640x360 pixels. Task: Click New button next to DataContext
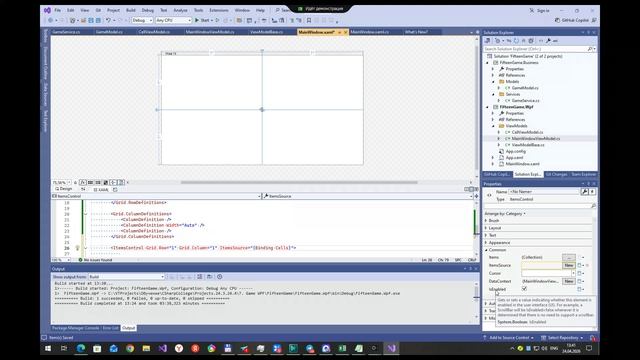569,281
